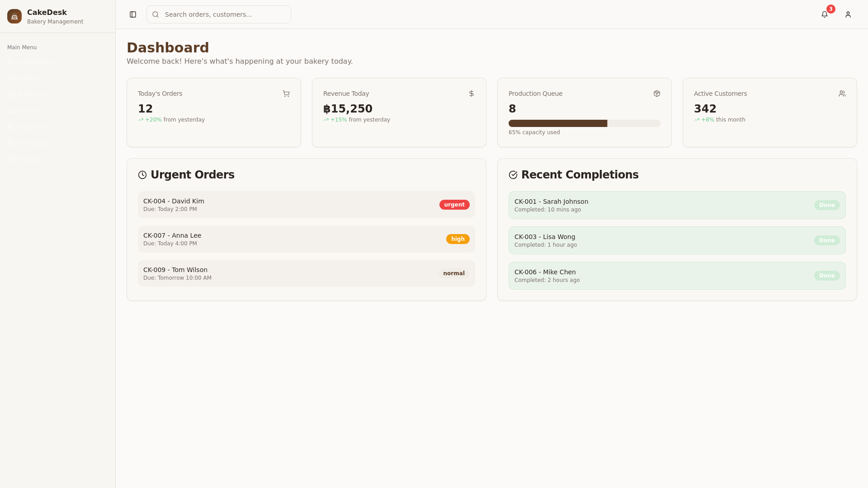Click the Done badge for CK-001

click(x=827, y=205)
